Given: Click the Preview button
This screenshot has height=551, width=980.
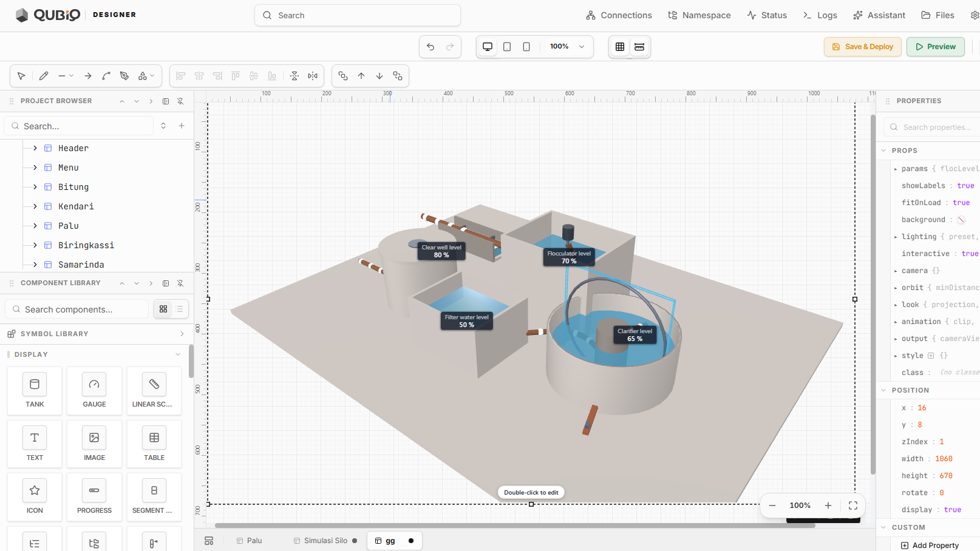Looking at the screenshot, I should pyautogui.click(x=936, y=47).
